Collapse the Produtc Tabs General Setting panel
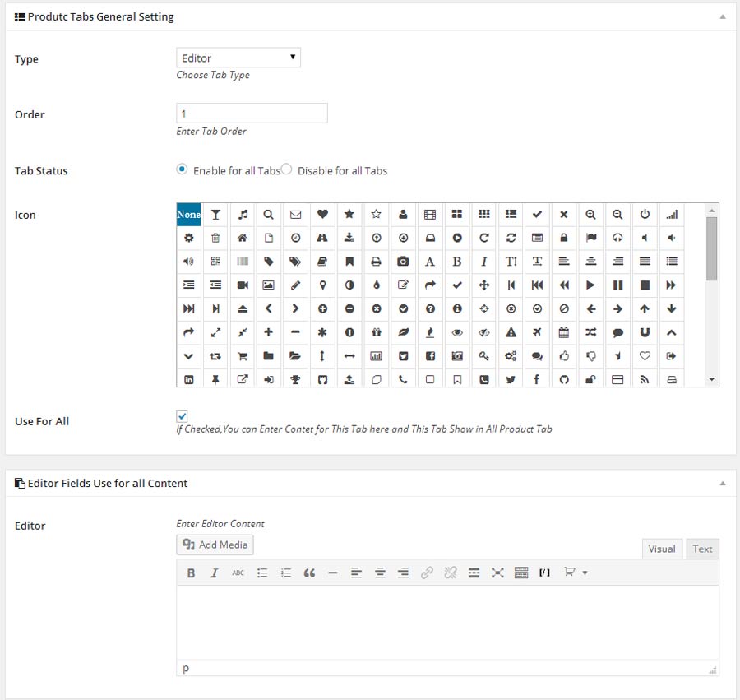 coord(722,16)
